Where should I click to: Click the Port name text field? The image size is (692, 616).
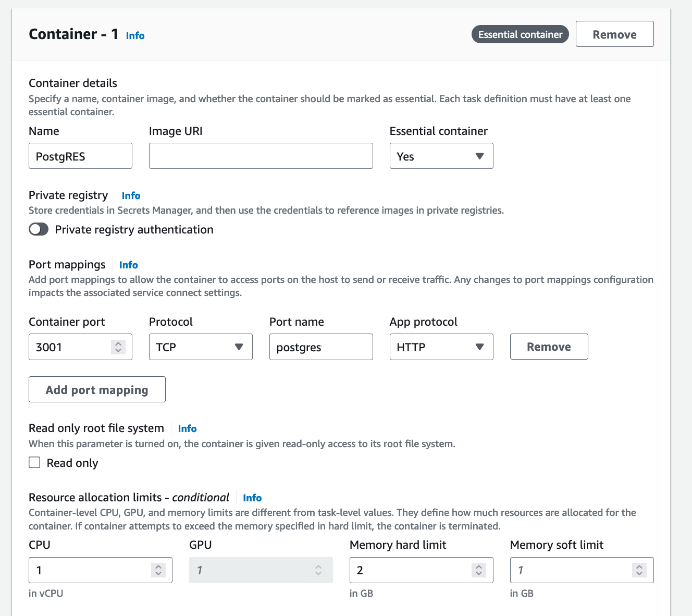(320, 347)
